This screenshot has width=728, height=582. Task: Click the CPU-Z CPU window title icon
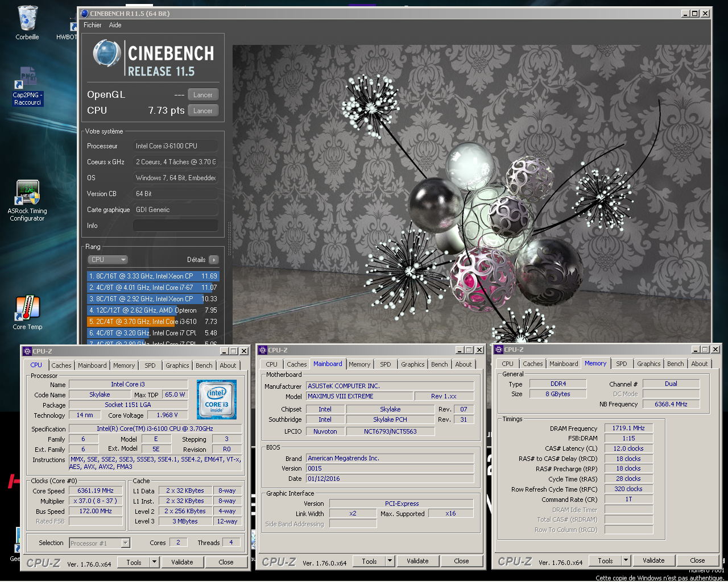pos(27,351)
